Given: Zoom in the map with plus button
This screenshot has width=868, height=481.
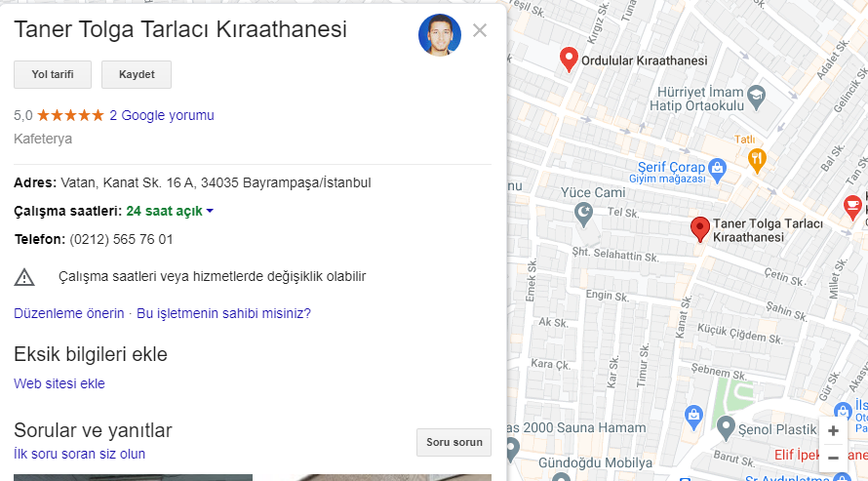Looking at the screenshot, I should click(x=833, y=430).
